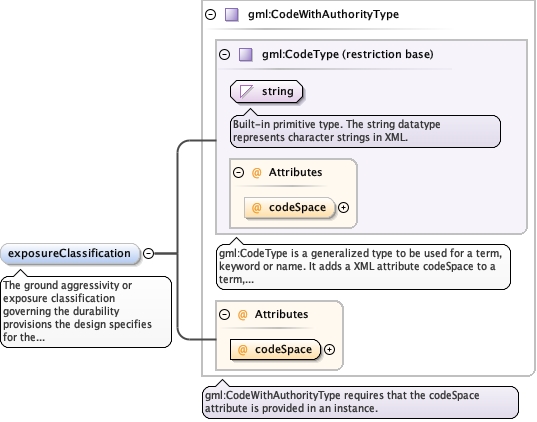Click the @ icon beside lower Attributes label

242,314
